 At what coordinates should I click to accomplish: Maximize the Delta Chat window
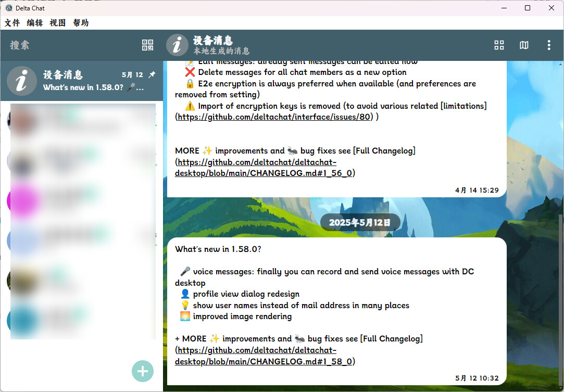pyautogui.click(x=528, y=8)
